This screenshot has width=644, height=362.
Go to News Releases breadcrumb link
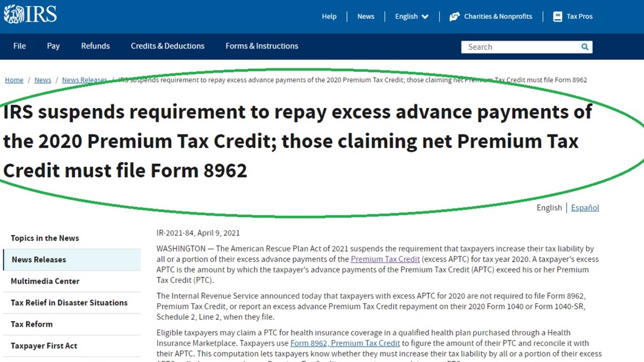click(85, 80)
